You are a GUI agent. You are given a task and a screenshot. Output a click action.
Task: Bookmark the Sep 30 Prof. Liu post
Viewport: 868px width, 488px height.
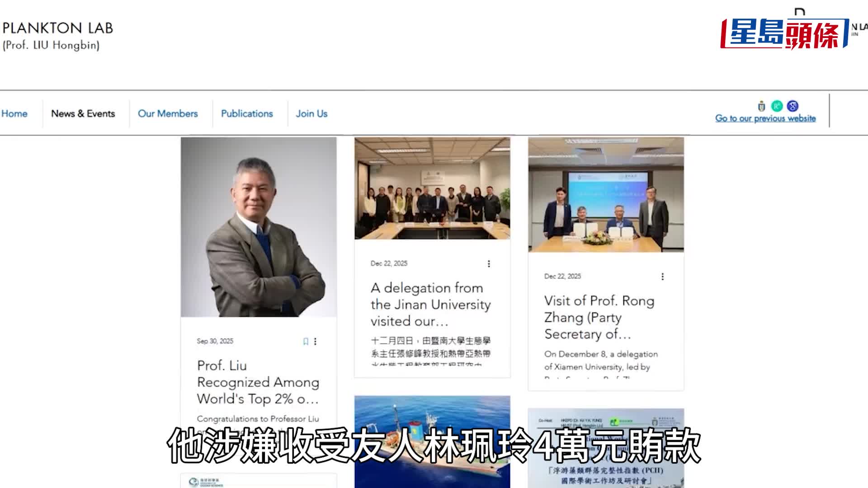click(x=305, y=342)
